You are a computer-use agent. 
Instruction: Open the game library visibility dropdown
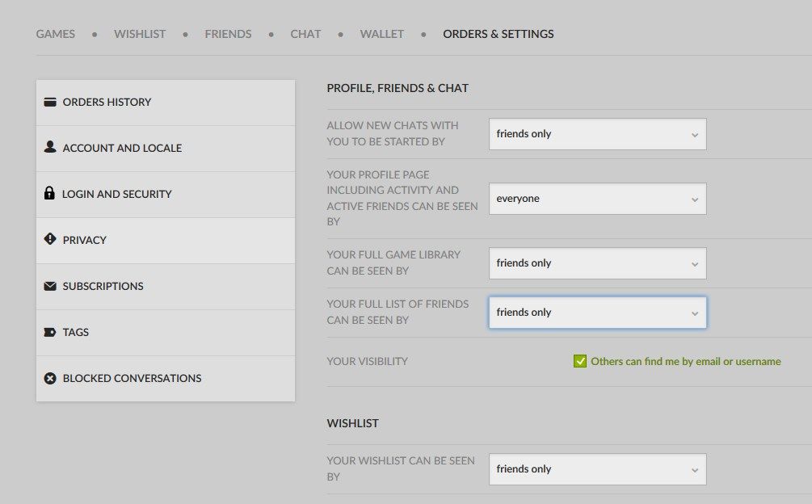point(597,262)
